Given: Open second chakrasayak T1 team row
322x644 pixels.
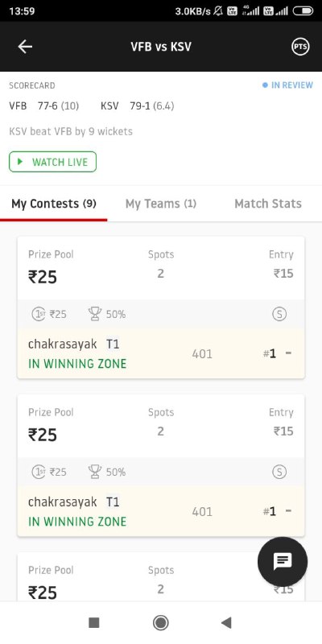Looking at the screenshot, I should coord(161,511).
